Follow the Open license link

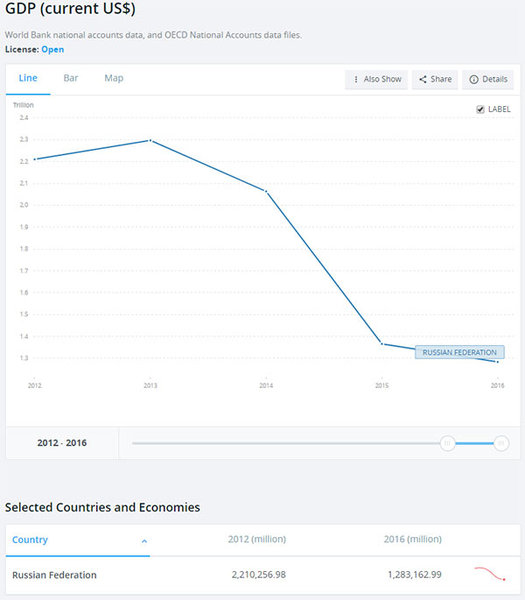click(x=53, y=49)
